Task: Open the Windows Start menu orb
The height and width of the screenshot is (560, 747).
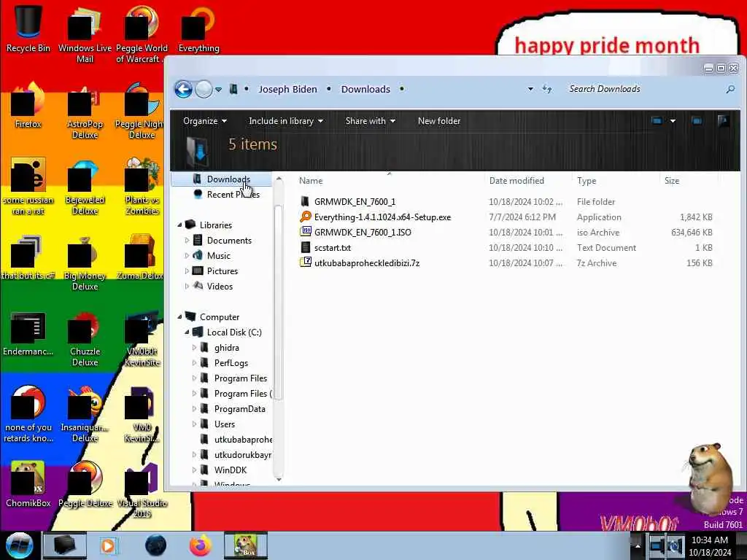Action: 19,545
